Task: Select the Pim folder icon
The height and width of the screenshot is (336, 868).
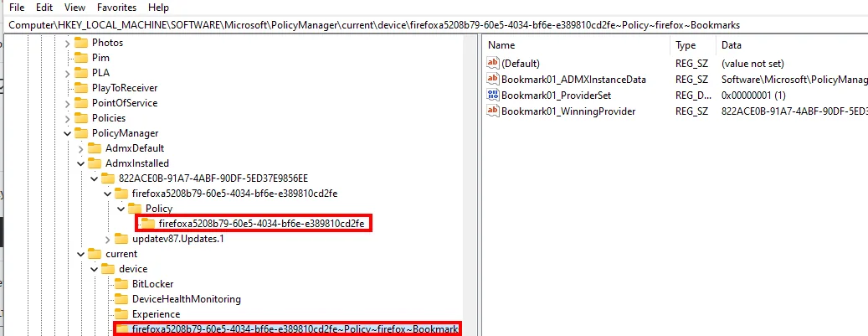Action: [81, 58]
